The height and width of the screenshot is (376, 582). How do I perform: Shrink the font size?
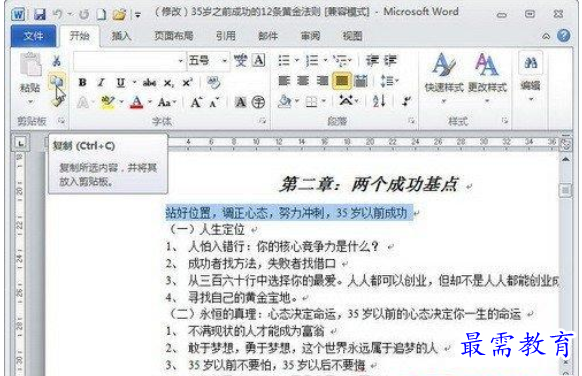(214, 102)
